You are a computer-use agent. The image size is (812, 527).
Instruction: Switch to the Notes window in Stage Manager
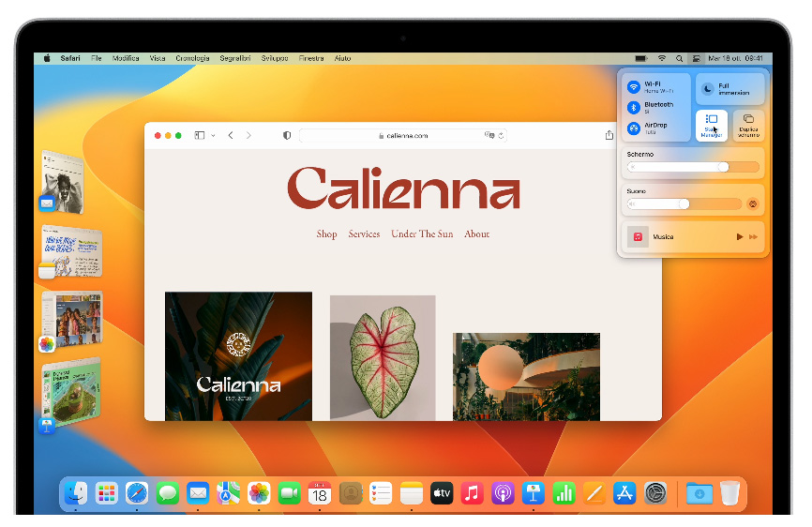[x=71, y=252]
